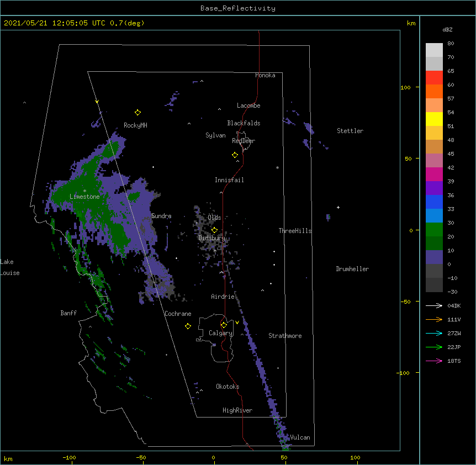Pick the light gray 70-80 dBZ swatch
476x465 pixels.
coord(434,50)
